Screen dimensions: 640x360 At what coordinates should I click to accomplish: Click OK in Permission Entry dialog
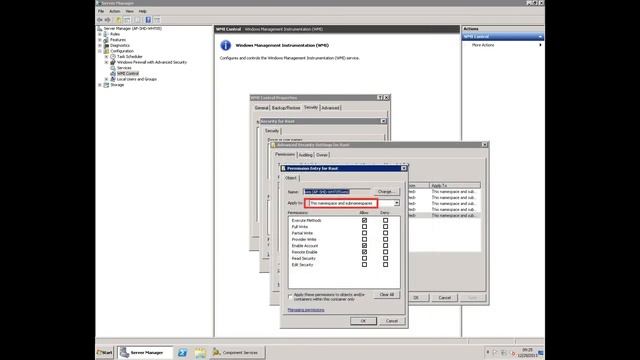coord(363,321)
